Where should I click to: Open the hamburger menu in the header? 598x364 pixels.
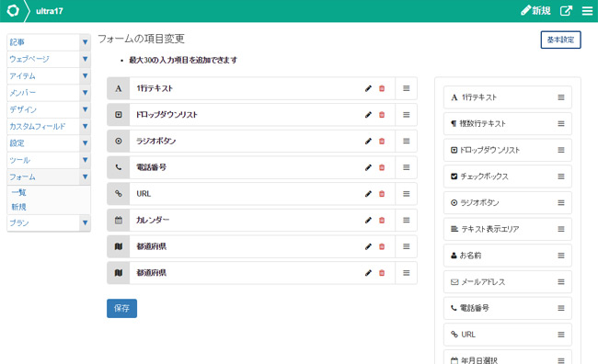tap(587, 11)
